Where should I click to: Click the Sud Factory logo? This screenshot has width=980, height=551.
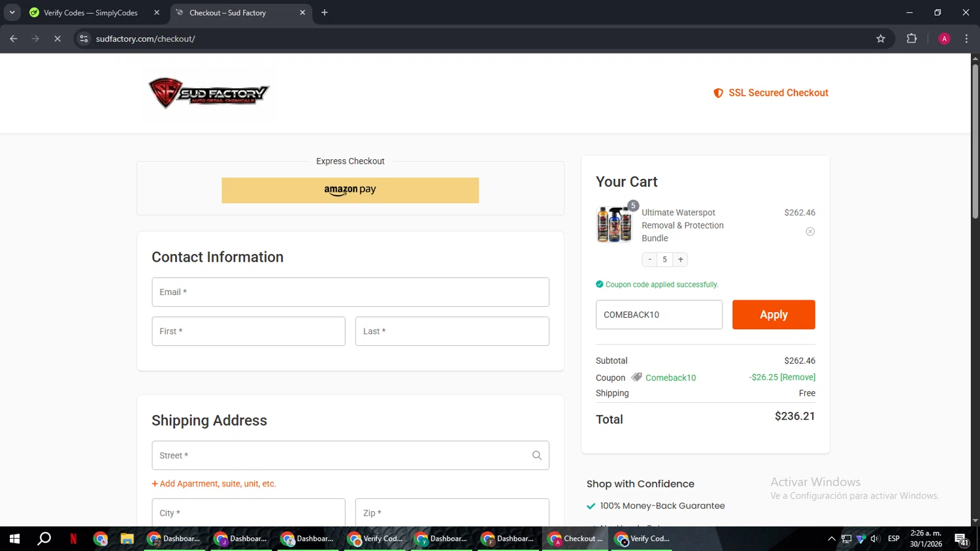[x=208, y=93]
